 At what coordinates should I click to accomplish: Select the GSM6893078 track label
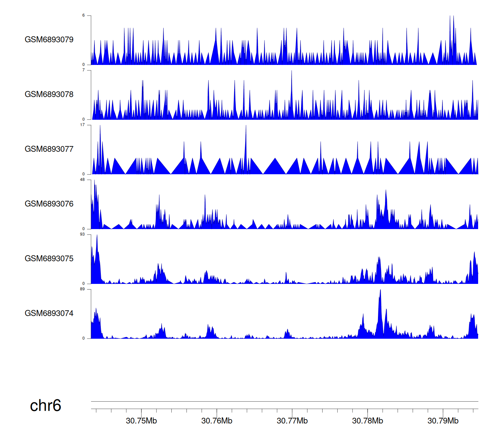49,95
